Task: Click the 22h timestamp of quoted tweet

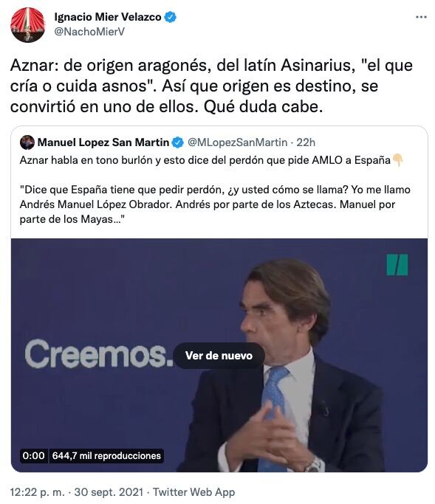Action: 306,142
